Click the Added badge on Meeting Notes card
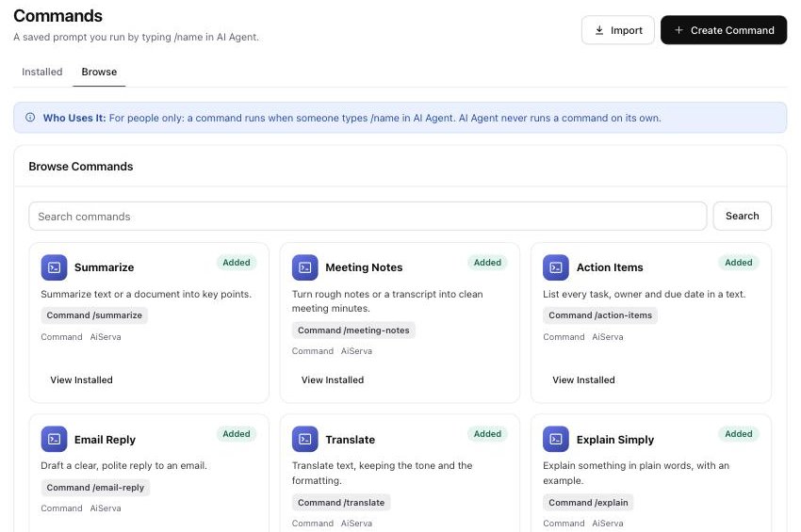Screen dimensions: 801x532 [x=487, y=263]
